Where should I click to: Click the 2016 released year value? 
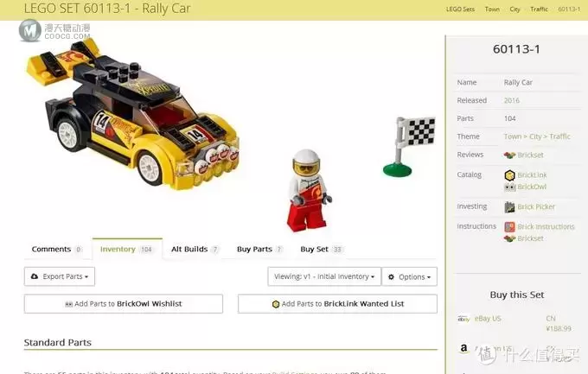click(512, 100)
